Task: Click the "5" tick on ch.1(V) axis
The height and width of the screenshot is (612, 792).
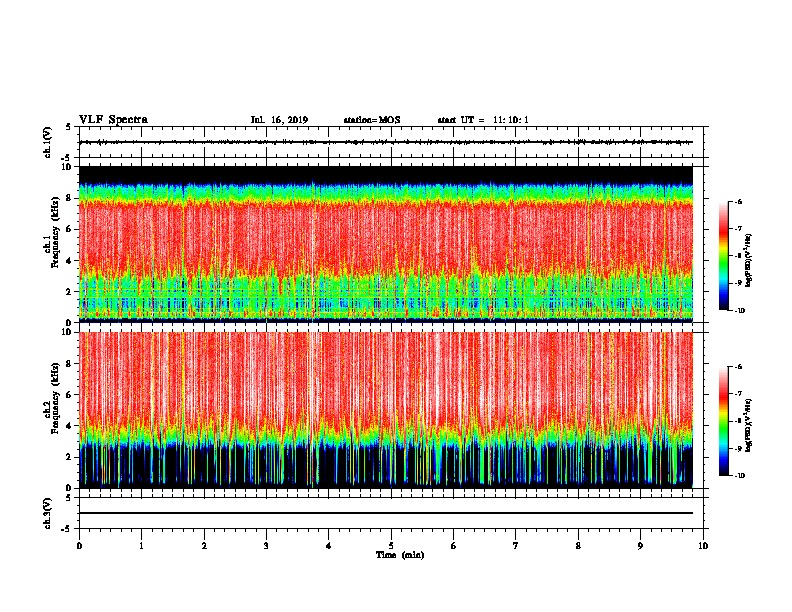Action: pos(69,127)
